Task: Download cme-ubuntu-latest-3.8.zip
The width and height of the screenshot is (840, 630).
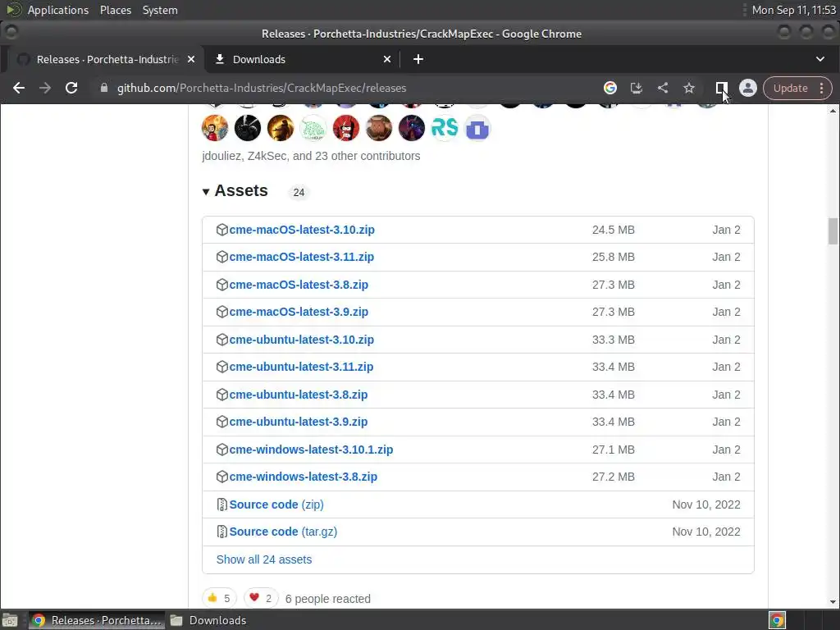Action: pyautogui.click(x=299, y=395)
